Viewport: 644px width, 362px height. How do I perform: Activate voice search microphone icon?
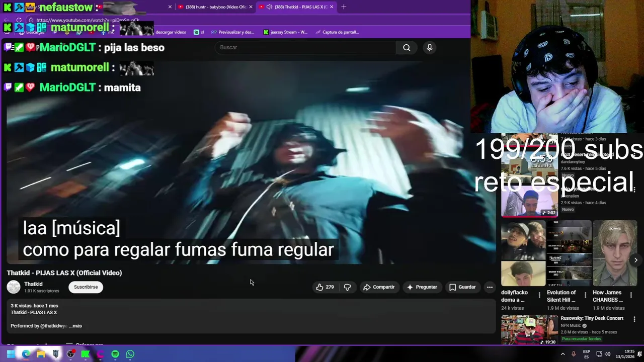click(x=429, y=47)
